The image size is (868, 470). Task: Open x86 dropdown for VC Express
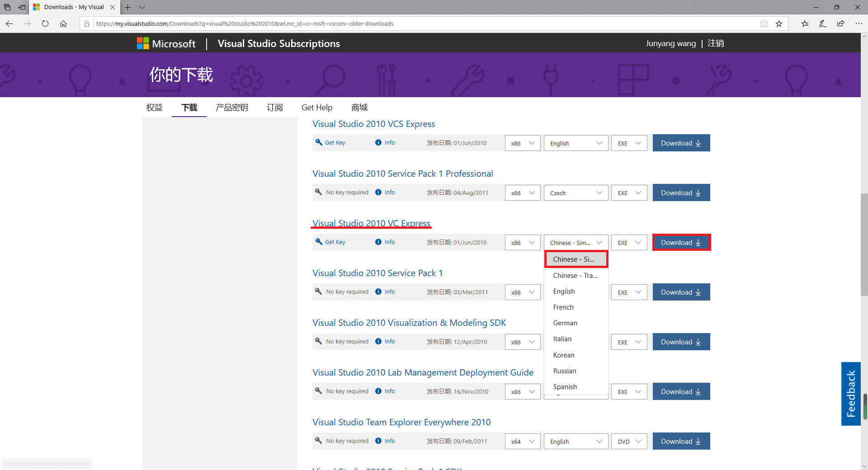coord(523,242)
